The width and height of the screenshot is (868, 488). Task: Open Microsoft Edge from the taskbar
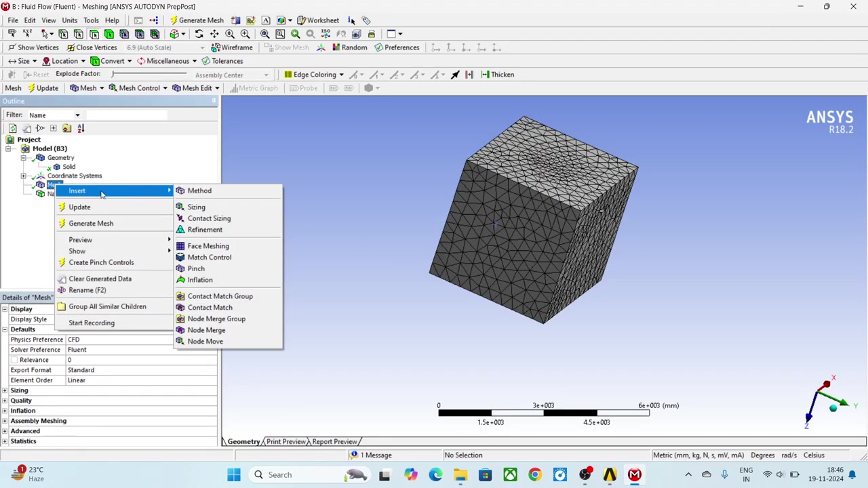435,474
